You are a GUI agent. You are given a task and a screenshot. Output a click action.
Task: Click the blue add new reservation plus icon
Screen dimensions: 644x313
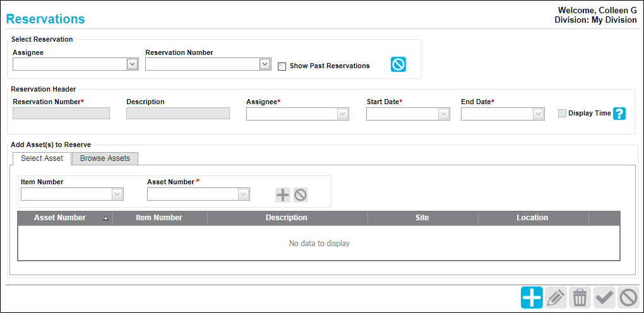[532, 297]
